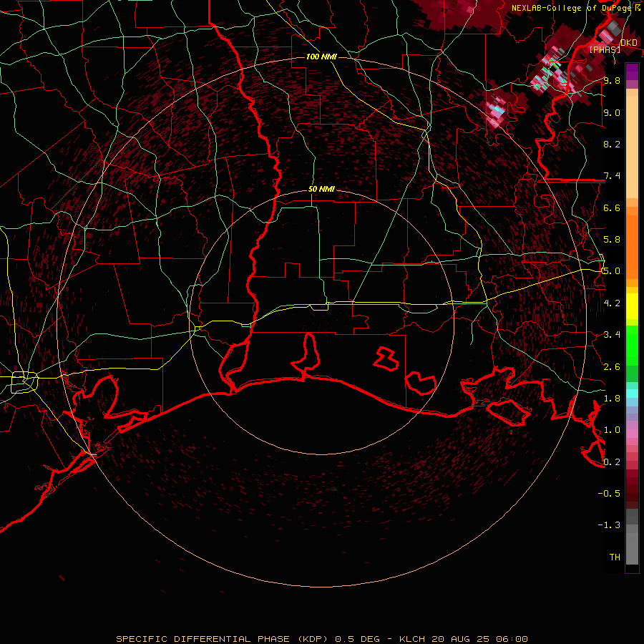Click the orange band of the color scale
Screen dimensions: 644x644
632,246
